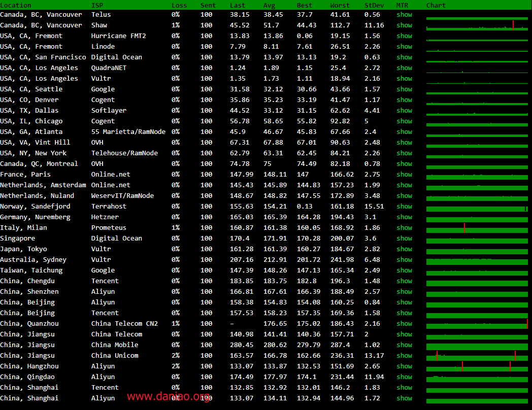Screen dimensions: 532x410
Task: Show MTR for Aliyun Hangzhou
Action: click(x=404, y=366)
